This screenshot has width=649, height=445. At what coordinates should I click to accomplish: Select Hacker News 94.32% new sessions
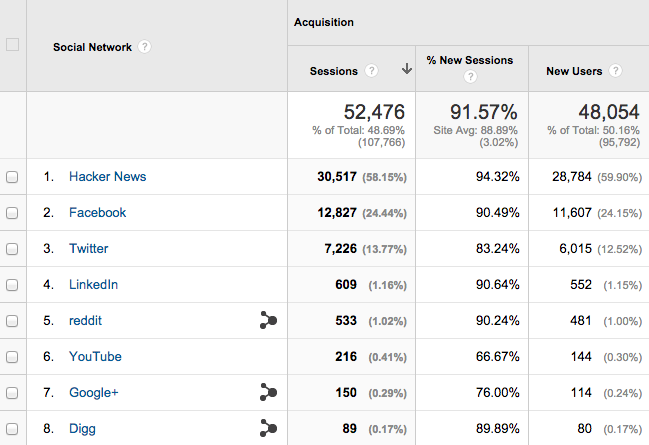click(498, 177)
